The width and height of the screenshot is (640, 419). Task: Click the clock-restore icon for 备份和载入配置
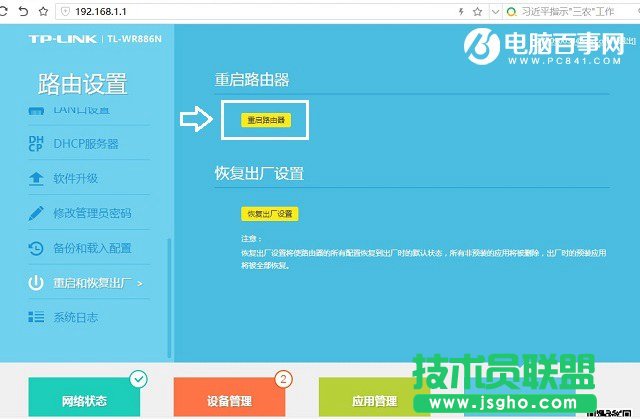[x=36, y=248]
